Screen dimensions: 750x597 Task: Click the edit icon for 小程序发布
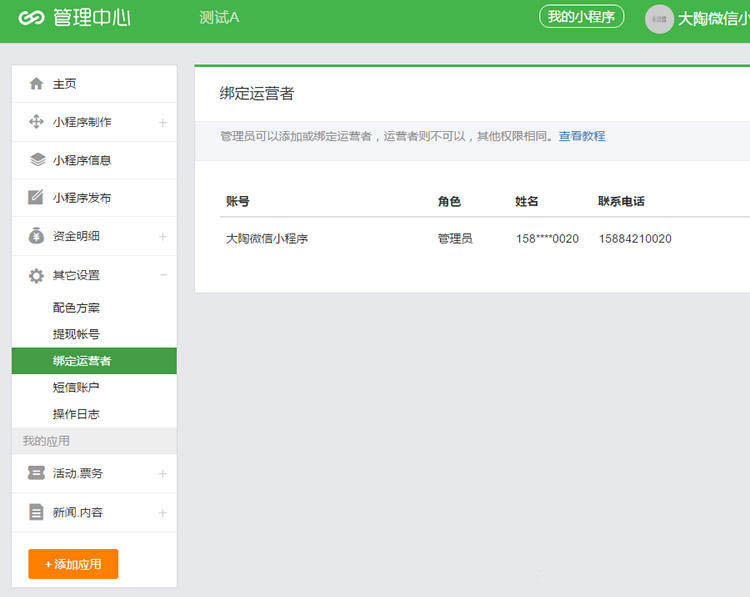pyautogui.click(x=36, y=198)
